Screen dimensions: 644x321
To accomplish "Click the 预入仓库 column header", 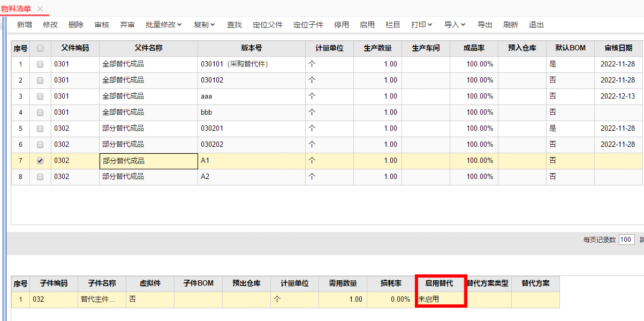I will (x=522, y=48).
